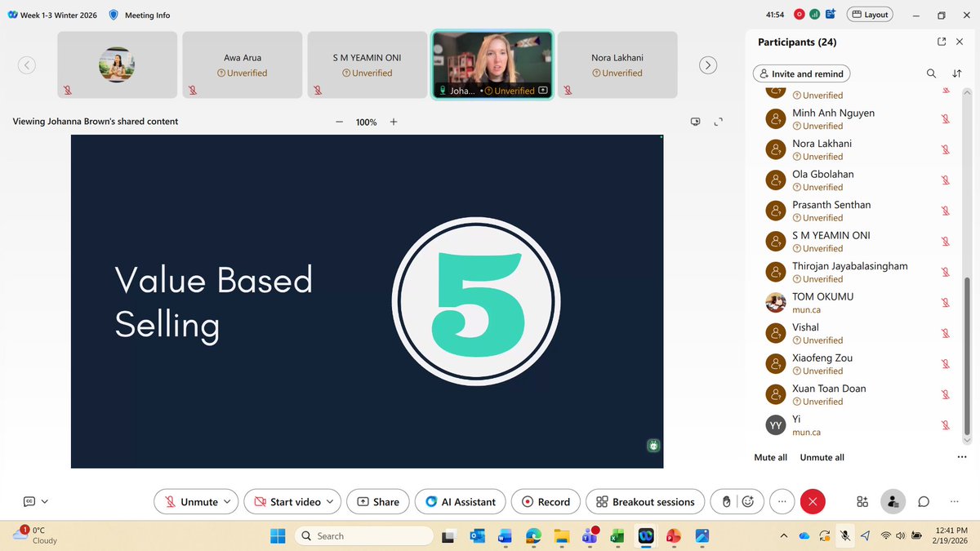Viewport: 980px width, 551px height.
Task: Sort participants list icon
Action: point(956,73)
